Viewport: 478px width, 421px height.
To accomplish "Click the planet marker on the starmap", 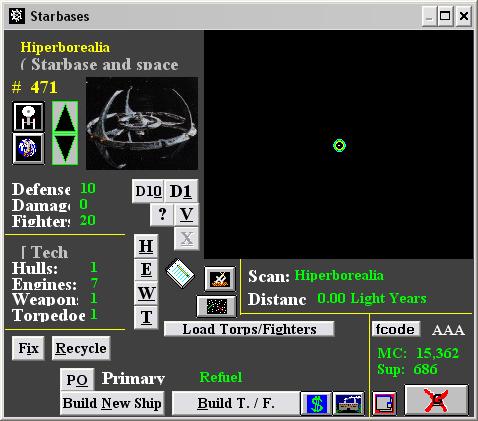I will [339, 145].
